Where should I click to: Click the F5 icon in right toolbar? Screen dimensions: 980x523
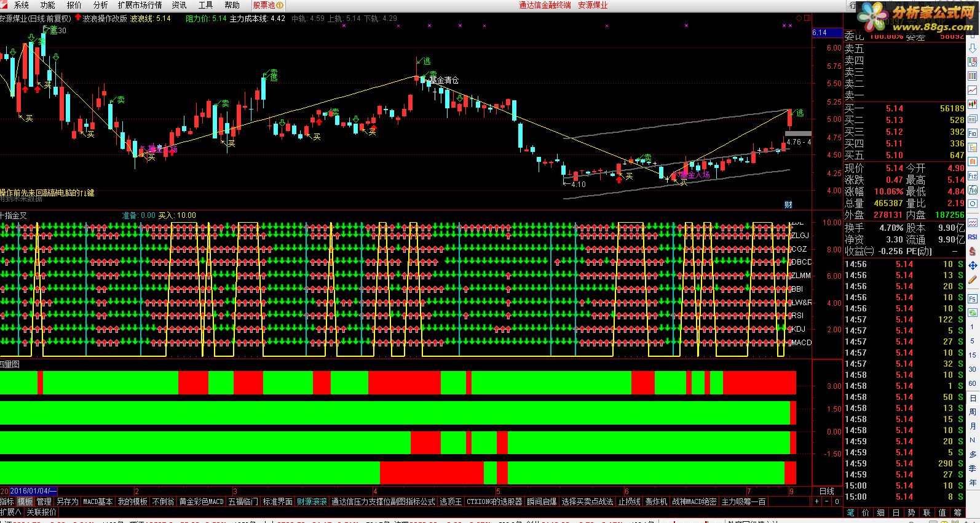click(x=972, y=298)
